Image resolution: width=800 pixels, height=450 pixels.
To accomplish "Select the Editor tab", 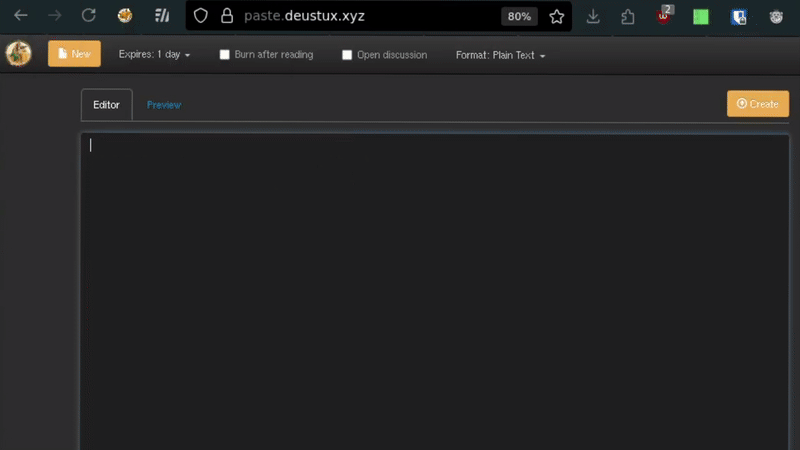I will [x=107, y=105].
